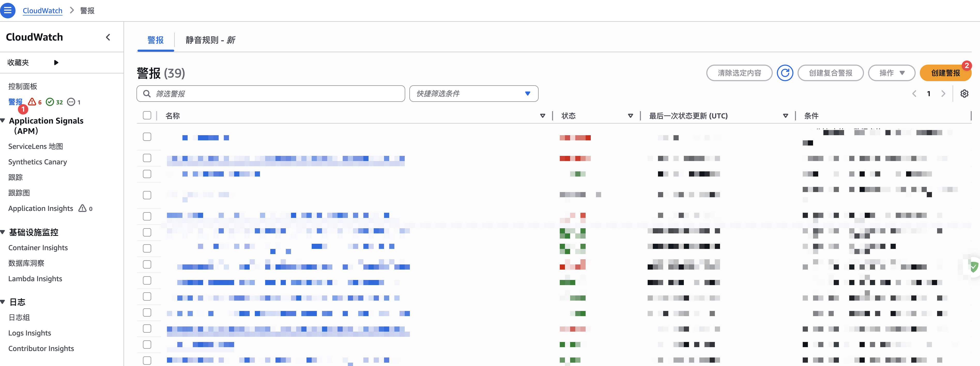
Task: Expand the 收藏夹 favorites section
Action: (56, 62)
